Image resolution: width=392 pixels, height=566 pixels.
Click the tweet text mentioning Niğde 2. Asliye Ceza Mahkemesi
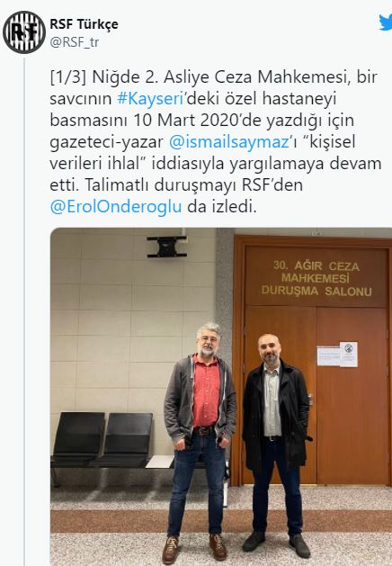(215, 142)
